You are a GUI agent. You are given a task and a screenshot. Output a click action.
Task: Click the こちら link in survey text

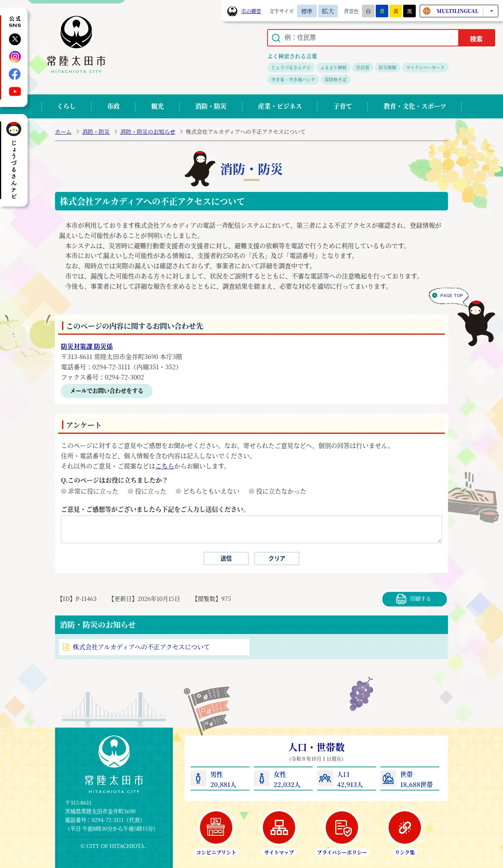tap(165, 466)
